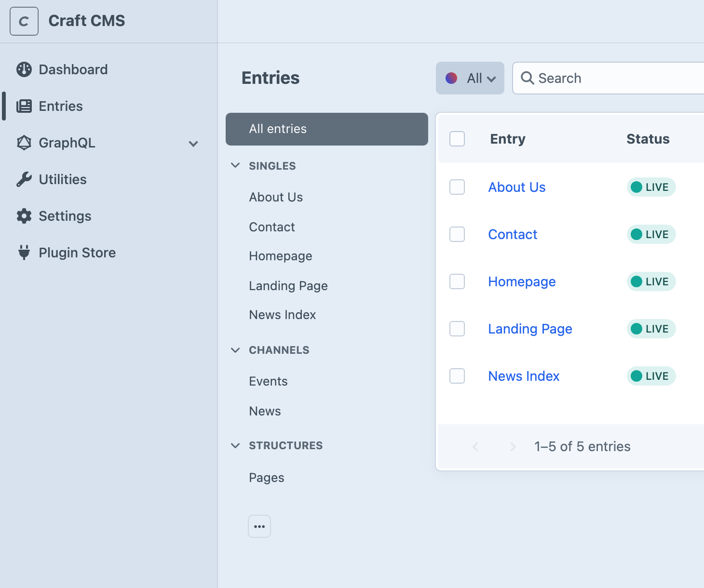Open Plugin Store in the sidebar
The image size is (704, 588).
[77, 253]
